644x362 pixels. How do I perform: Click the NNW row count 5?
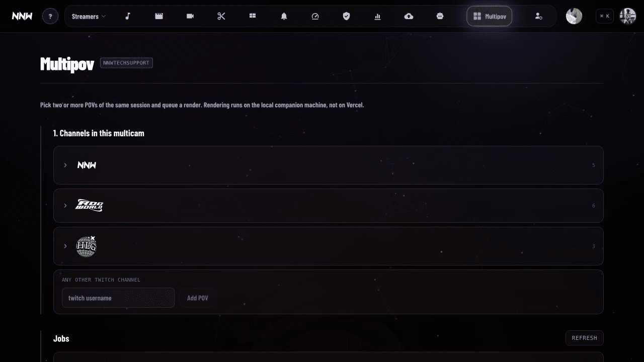click(594, 165)
